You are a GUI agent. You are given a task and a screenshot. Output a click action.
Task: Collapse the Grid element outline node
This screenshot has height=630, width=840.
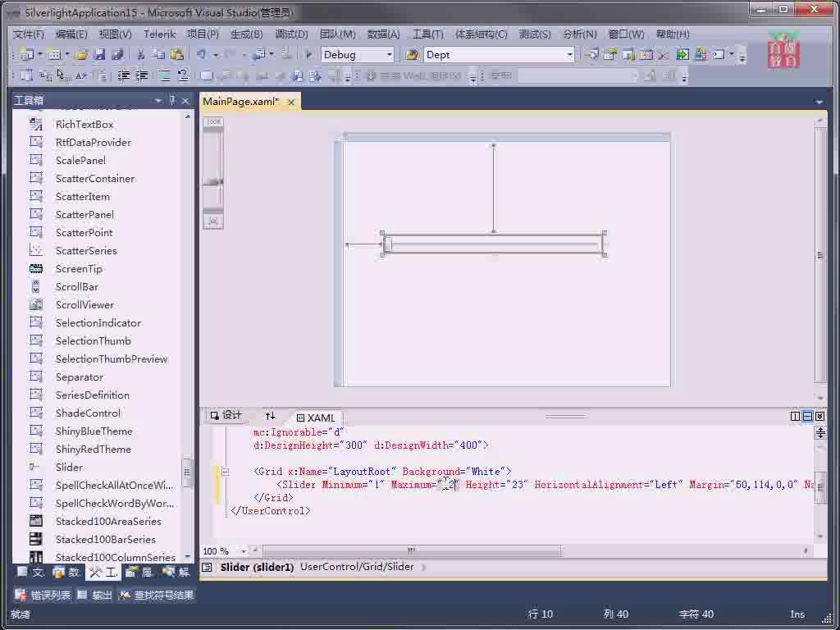tap(226, 472)
